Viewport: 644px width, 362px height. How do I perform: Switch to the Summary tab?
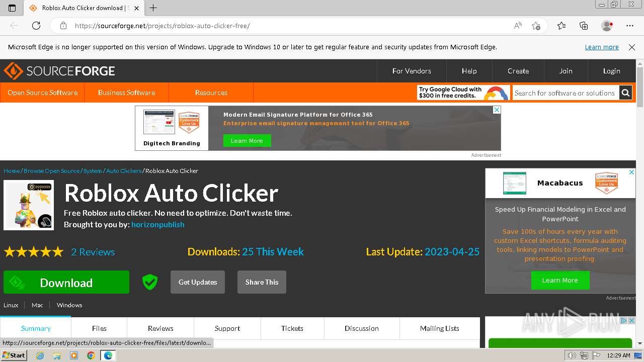(36, 328)
